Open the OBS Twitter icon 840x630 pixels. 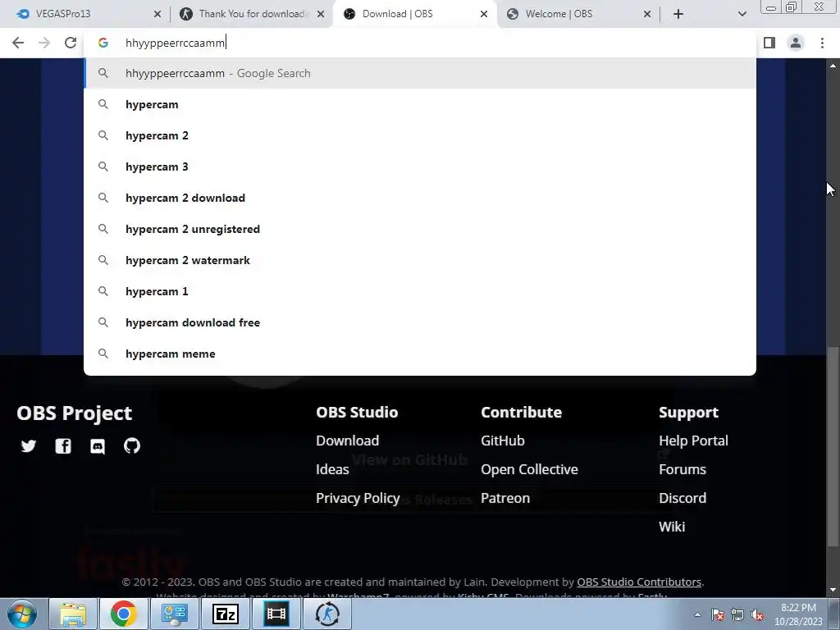pos(29,445)
